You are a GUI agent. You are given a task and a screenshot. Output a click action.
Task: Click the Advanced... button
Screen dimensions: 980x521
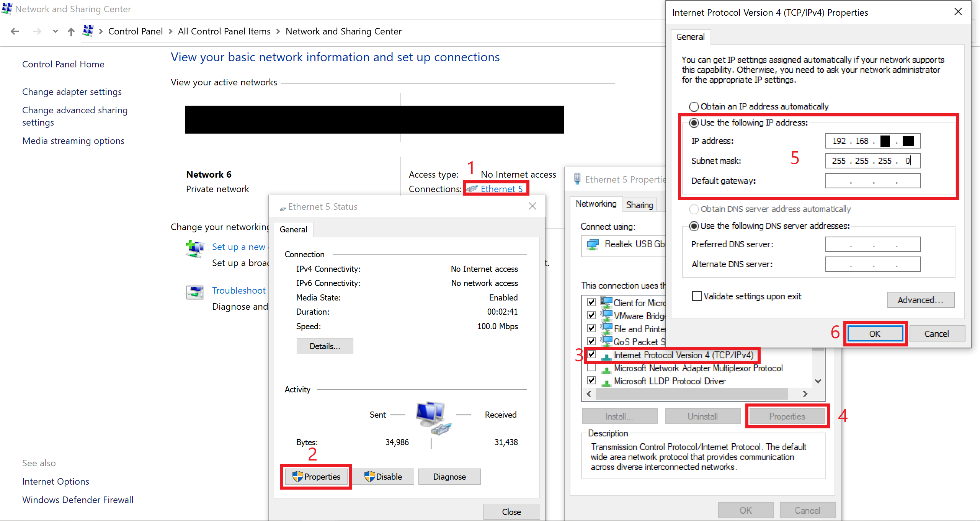[920, 300]
